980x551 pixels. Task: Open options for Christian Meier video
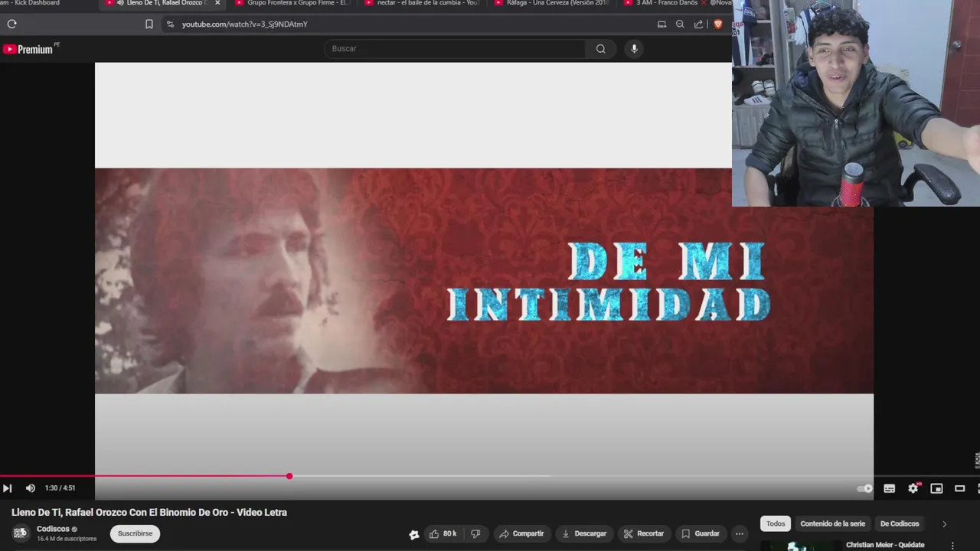click(952, 546)
